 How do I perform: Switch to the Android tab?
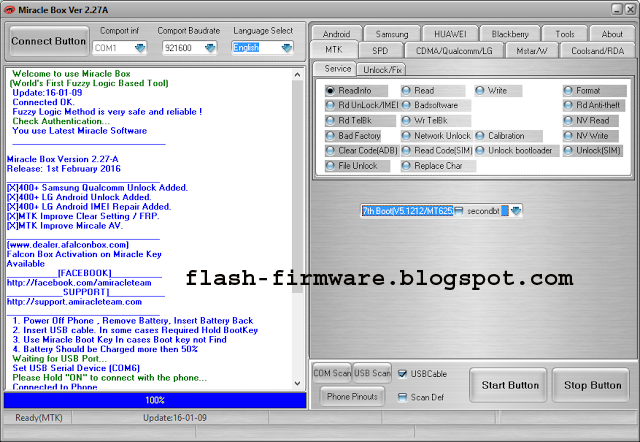click(x=336, y=34)
